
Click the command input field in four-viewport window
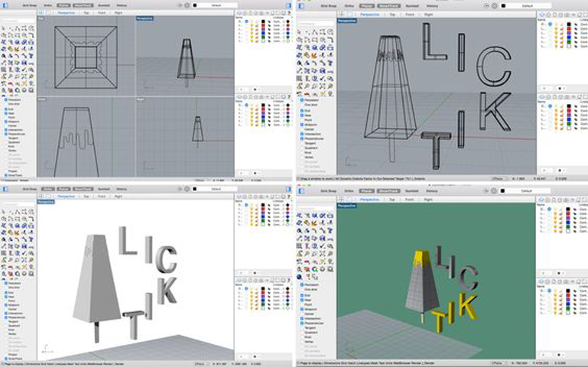(18, 21)
